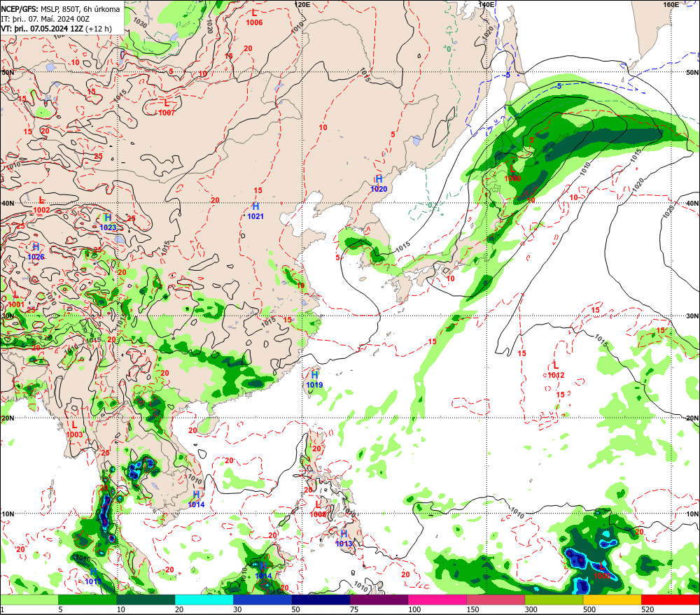Screen dimensions: 700x615
Task: Select the orange 500–520 mm legend swatch
Action: coord(612,600)
